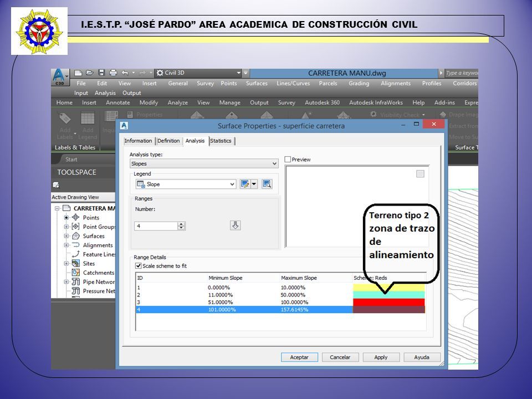
Task: Click the Sites icon in the tree
Action: tap(76, 263)
